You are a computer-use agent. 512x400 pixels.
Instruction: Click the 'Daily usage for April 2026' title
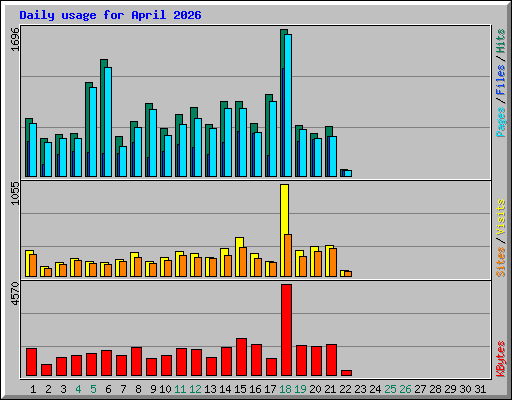110,15
